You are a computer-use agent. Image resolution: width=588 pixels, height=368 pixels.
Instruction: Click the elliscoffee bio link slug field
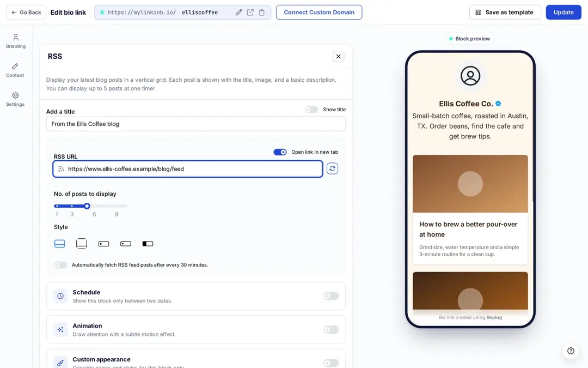coord(199,13)
